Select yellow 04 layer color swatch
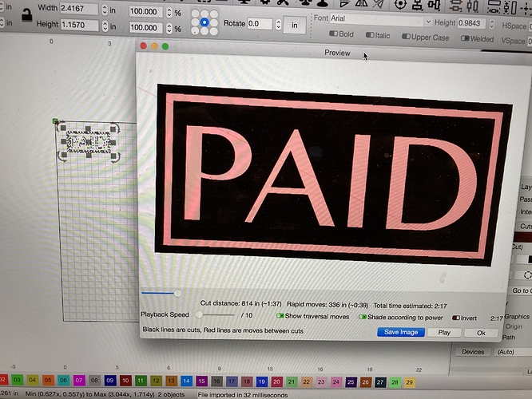This screenshot has height=399, width=532. coord(32,380)
